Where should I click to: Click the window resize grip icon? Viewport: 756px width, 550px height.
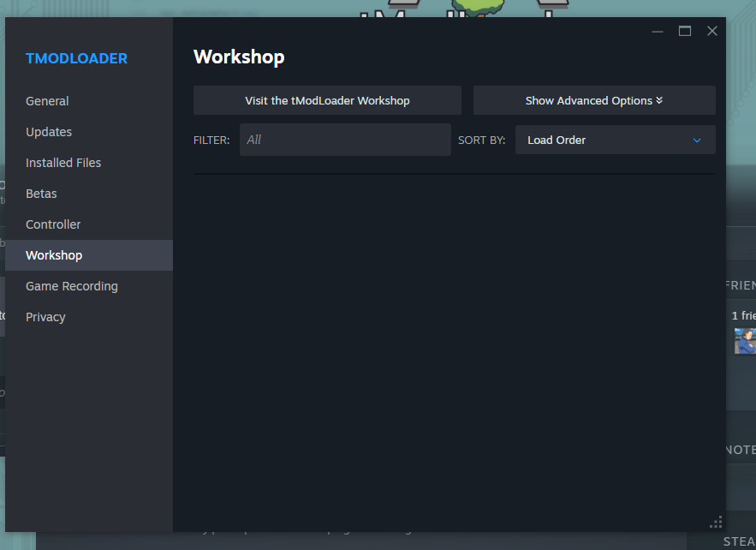[716, 522]
